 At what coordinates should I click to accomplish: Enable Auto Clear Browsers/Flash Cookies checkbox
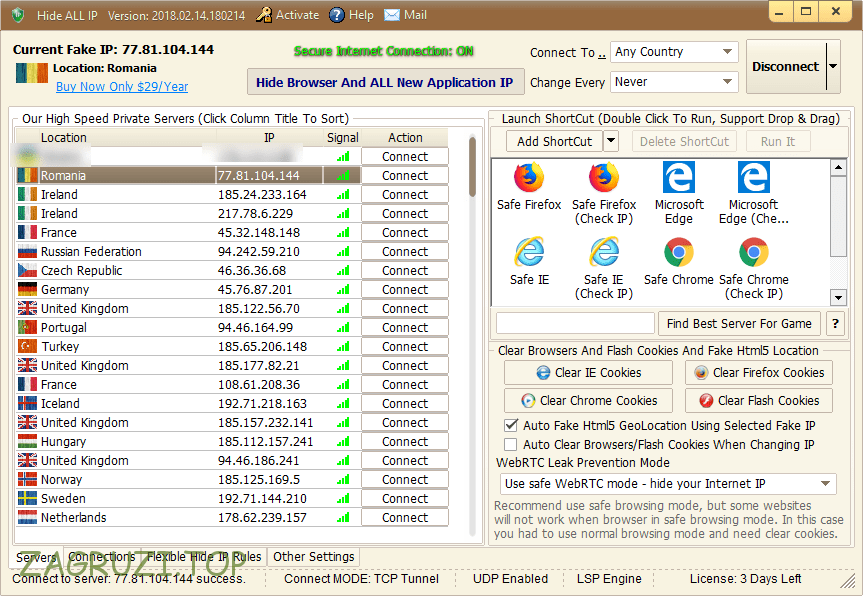(x=511, y=444)
